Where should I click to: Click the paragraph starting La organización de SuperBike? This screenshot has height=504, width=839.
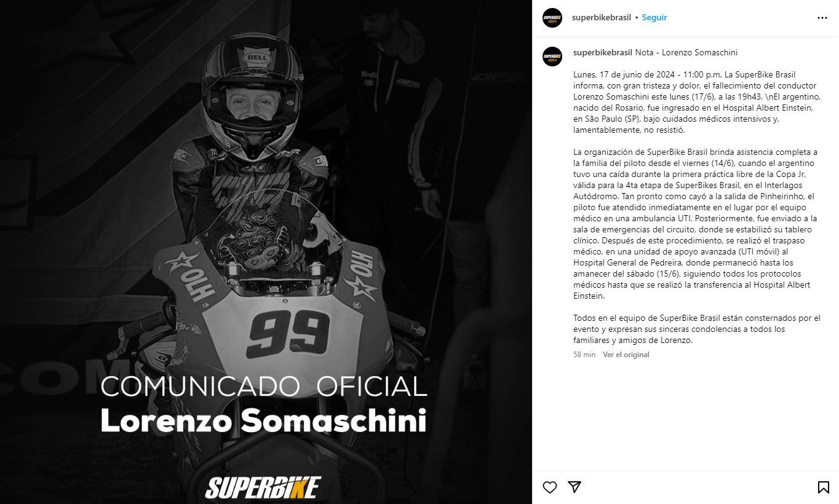click(696, 224)
